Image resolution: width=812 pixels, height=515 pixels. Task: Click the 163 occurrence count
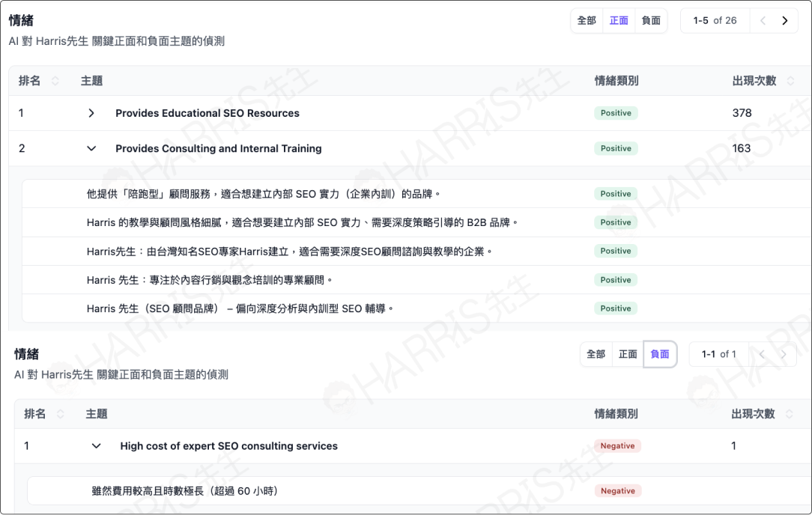coord(741,148)
